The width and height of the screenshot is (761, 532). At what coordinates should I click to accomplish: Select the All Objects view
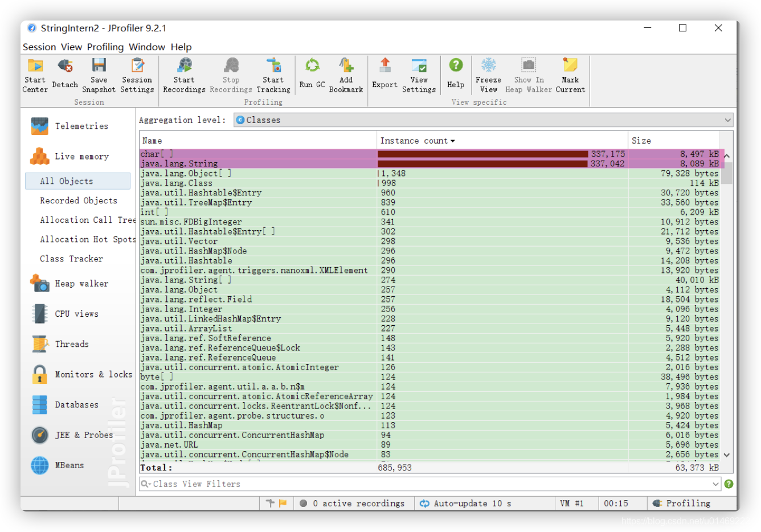coord(78,181)
